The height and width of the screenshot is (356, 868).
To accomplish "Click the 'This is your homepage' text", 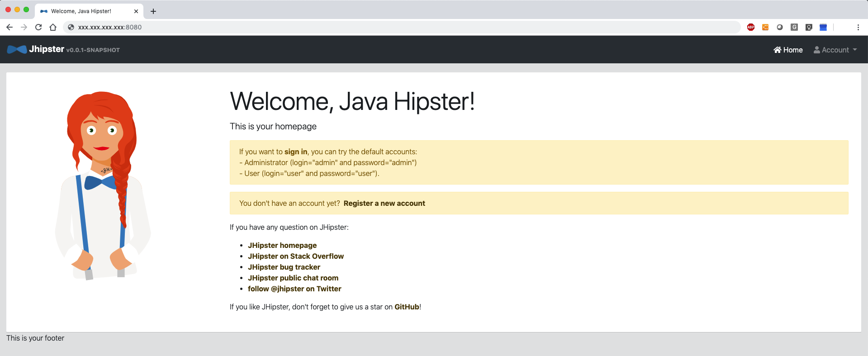I will [273, 126].
